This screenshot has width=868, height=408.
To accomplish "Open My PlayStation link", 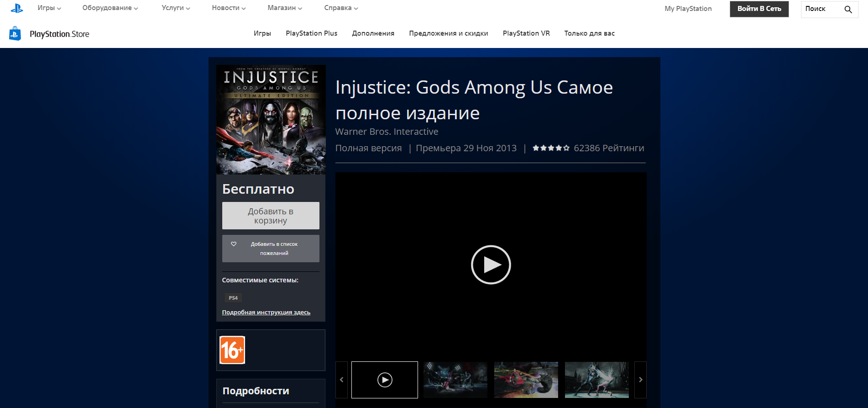I will click(688, 9).
